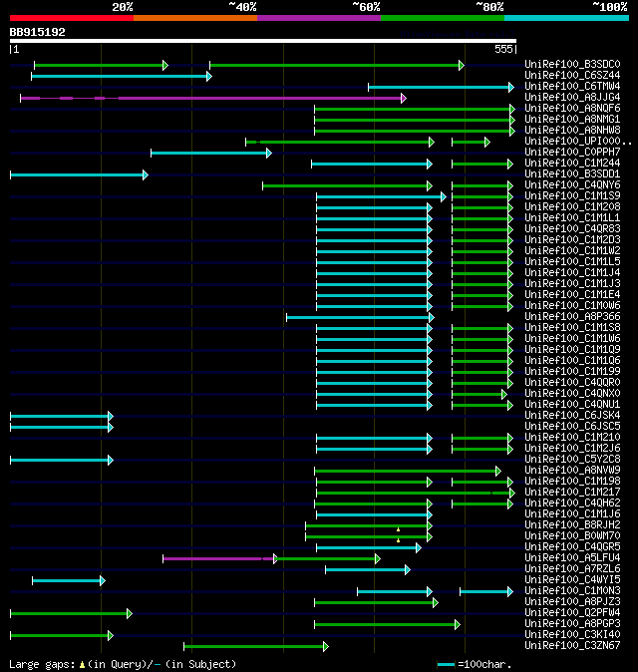Click the UniRef100_A8NHW8 label

pos(572,130)
